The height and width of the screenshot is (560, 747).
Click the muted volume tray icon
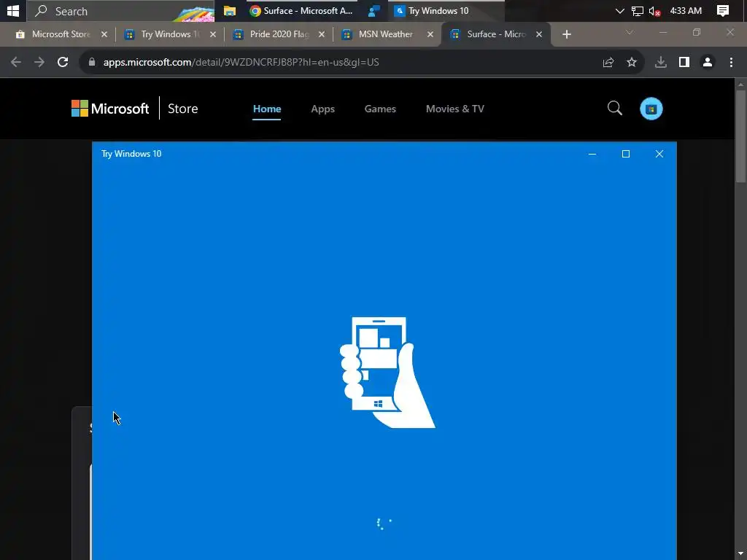tap(654, 11)
